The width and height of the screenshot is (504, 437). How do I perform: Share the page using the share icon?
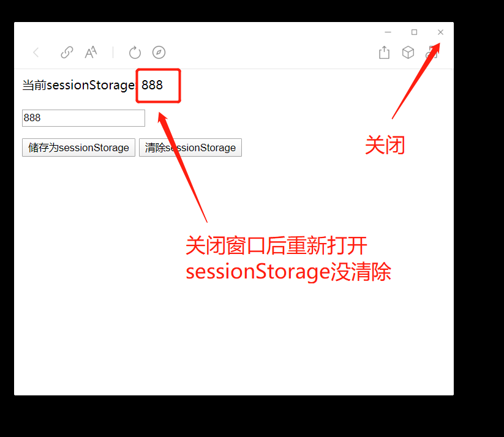click(x=384, y=53)
